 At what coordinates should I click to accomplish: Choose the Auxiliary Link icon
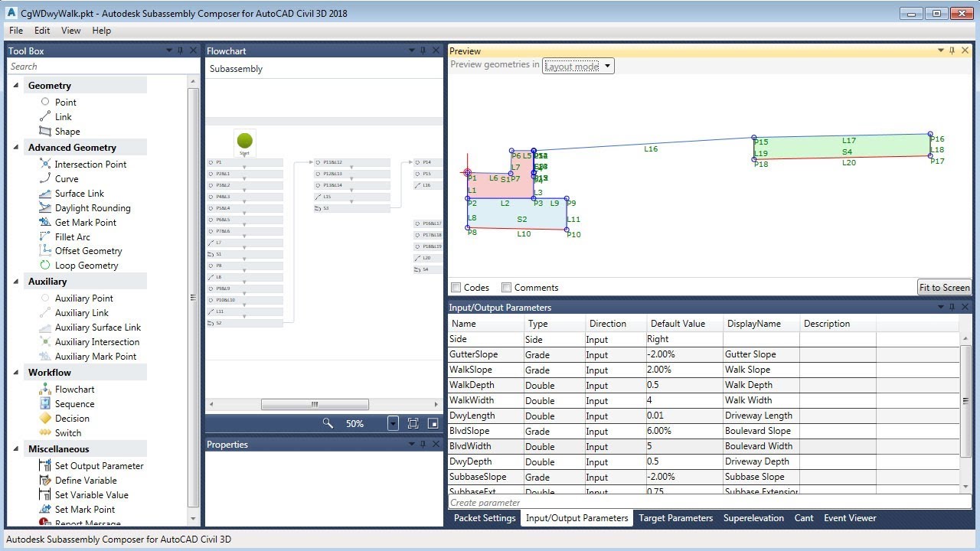point(45,312)
